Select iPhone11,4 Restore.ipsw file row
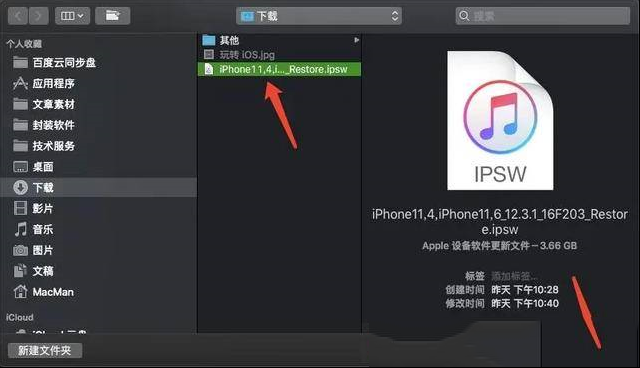Screen dimensions: 640x368 point(279,69)
